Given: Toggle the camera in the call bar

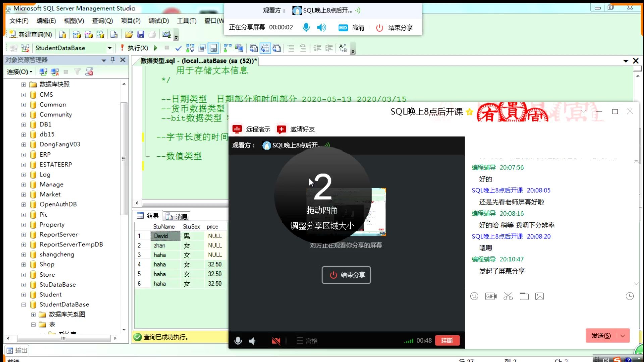Looking at the screenshot, I should pos(276,341).
